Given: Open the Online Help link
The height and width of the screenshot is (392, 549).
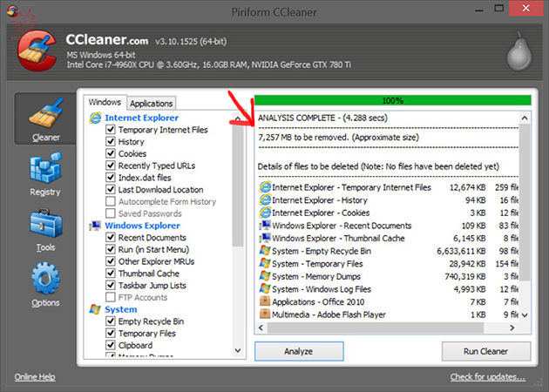Looking at the screenshot, I should 35,377.
